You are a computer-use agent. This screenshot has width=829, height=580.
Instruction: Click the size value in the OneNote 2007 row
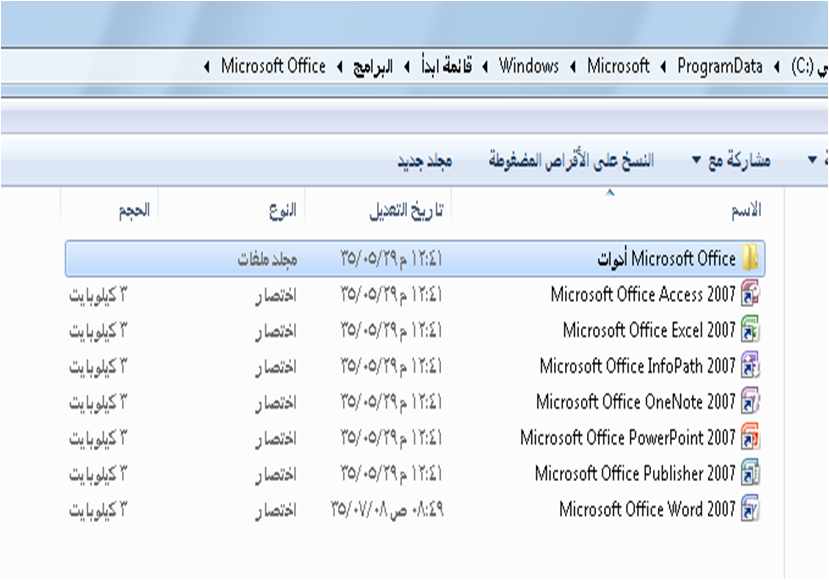tap(98, 403)
